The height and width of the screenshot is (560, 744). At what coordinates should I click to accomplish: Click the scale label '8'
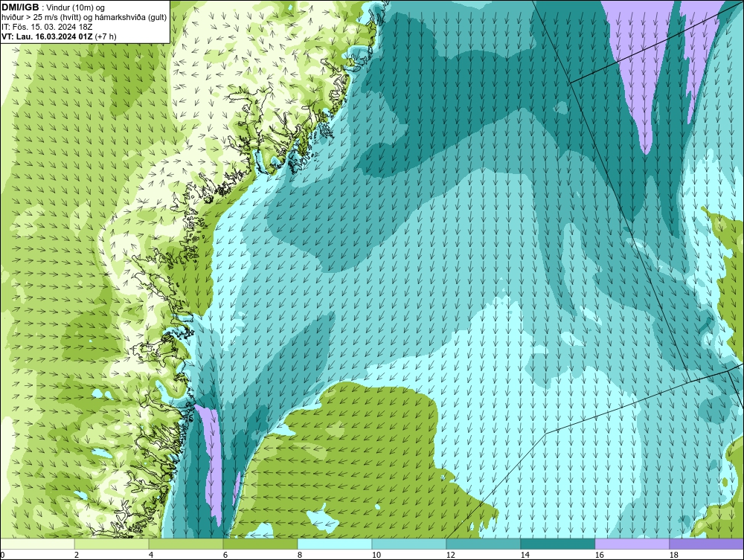coord(300,555)
